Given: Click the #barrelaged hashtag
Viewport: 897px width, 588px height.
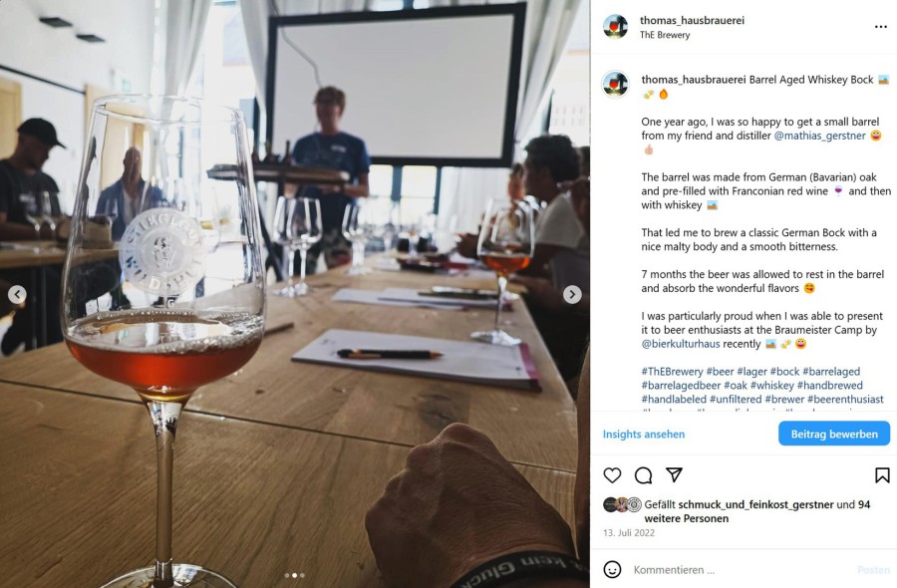Looking at the screenshot, I should pos(831,372).
